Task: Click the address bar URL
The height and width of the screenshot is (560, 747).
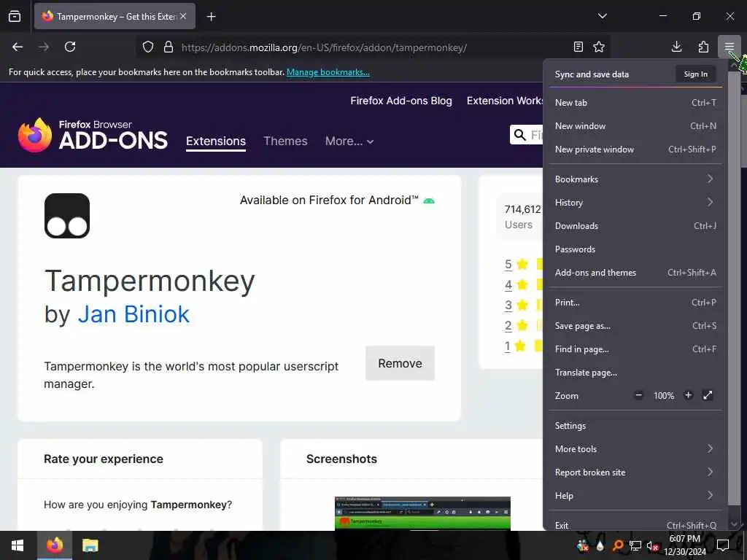Action: pos(324,47)
